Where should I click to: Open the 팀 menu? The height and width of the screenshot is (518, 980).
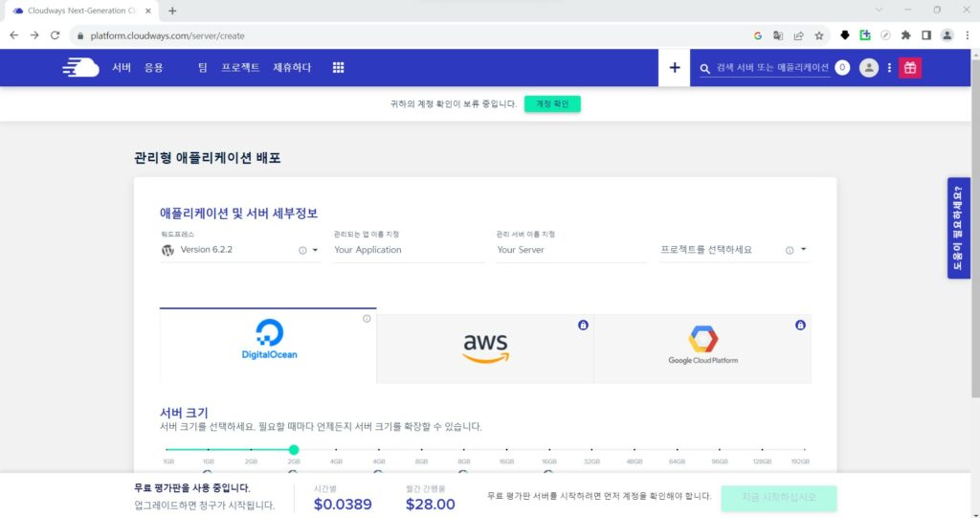tap(203, 68)
